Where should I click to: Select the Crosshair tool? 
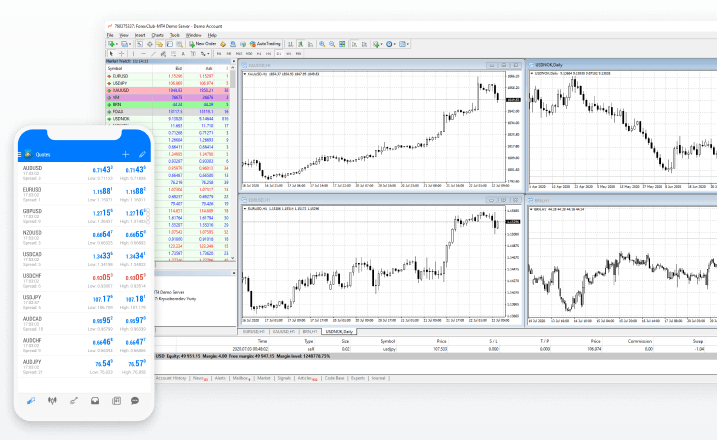pos(122,54)
